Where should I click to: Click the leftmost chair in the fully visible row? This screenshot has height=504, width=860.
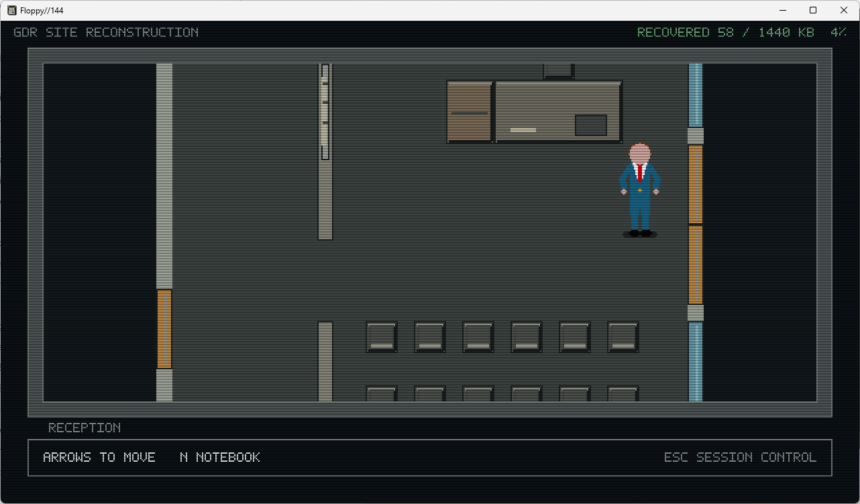382,337
